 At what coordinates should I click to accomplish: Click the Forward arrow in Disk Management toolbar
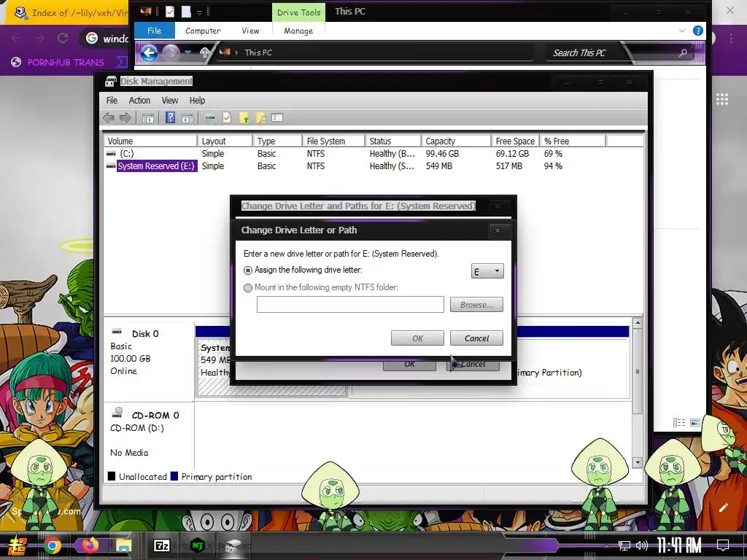(125, 117)
